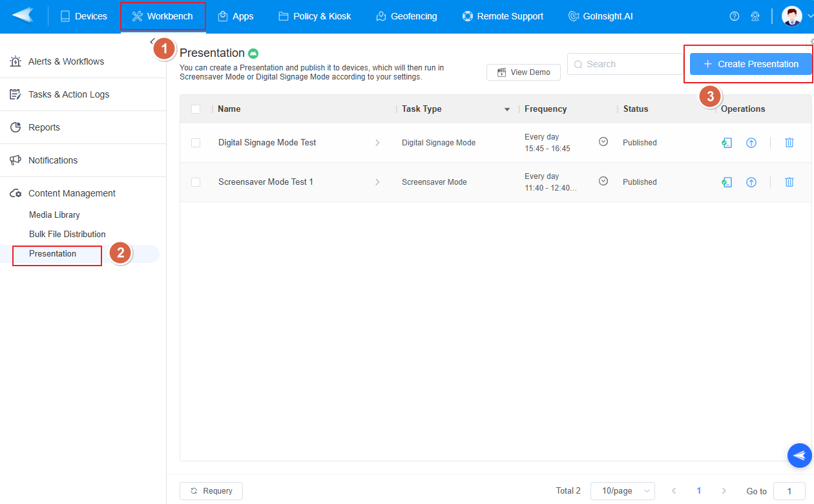The width and height of the screenshot is (814, 504).
Task: Click the Create Presentation button
Action: pos(750,64)
